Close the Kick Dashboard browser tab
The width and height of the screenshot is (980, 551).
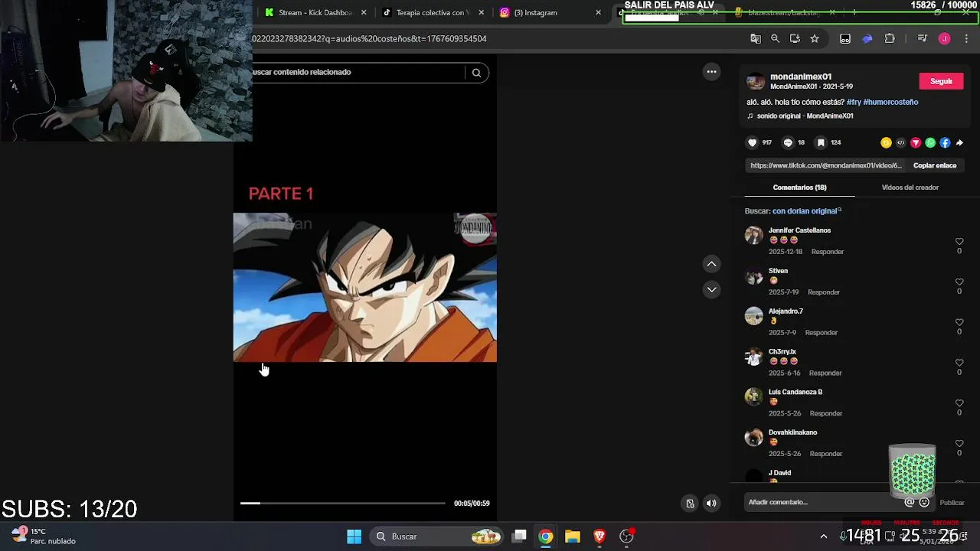[364, 12]
